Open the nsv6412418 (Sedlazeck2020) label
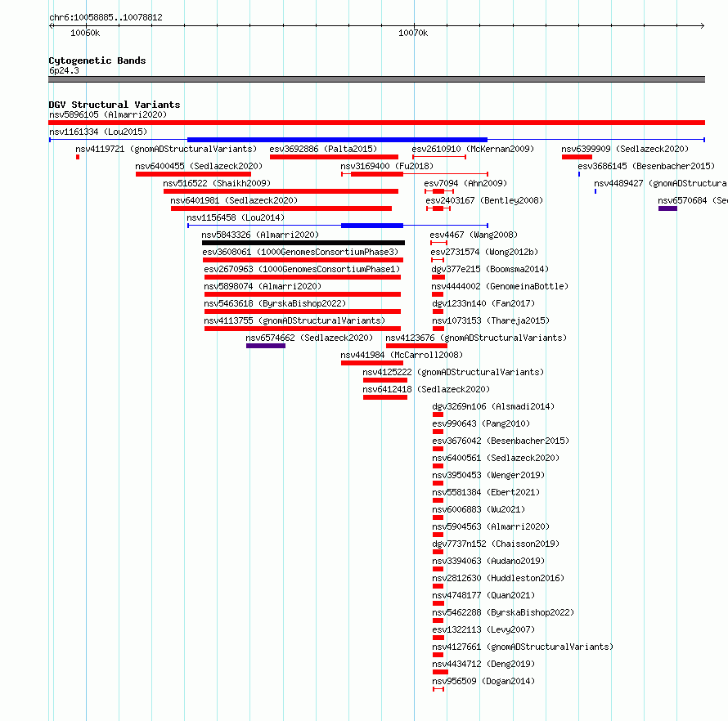This screenshot has height=721, width=728. [x=426, y=389]
